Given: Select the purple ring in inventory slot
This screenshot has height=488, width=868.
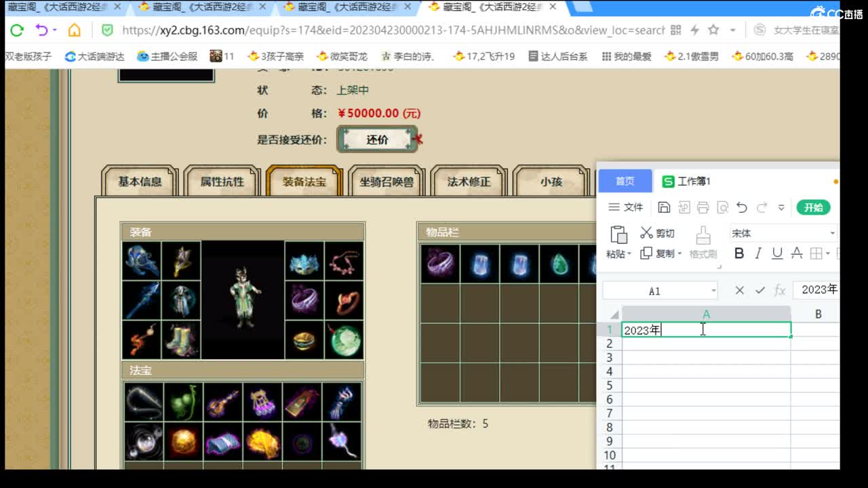Looking at the screenshot, I should pos(440,264).
